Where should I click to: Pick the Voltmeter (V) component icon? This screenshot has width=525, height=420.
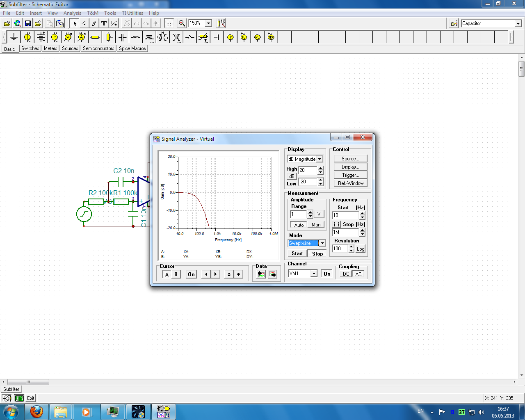pyautogui.click(x=68, y=37)
